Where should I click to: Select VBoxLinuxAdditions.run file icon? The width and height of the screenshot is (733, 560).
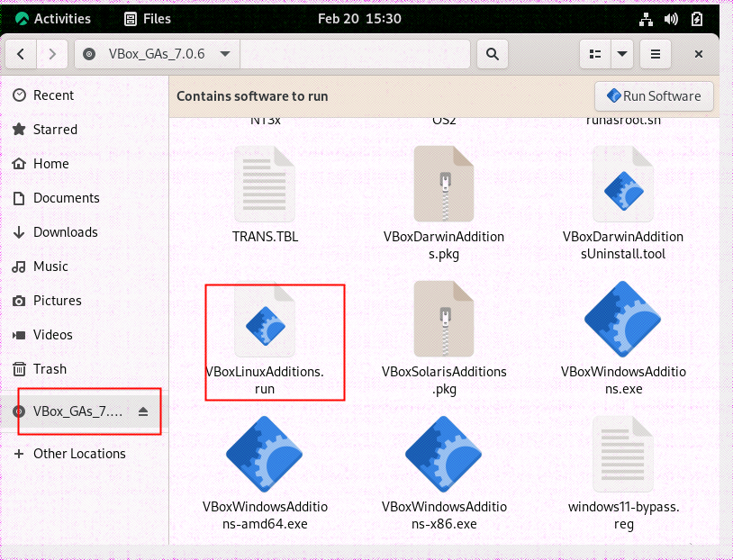click(x=265, y=320)
